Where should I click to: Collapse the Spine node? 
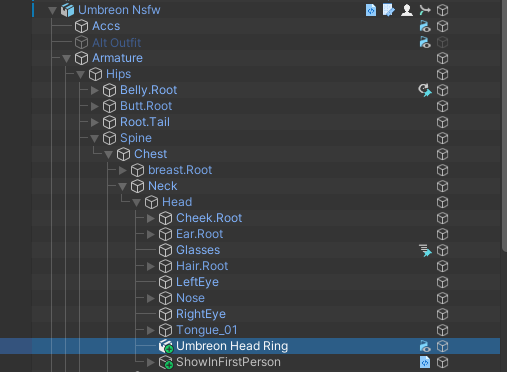point(94,138)
